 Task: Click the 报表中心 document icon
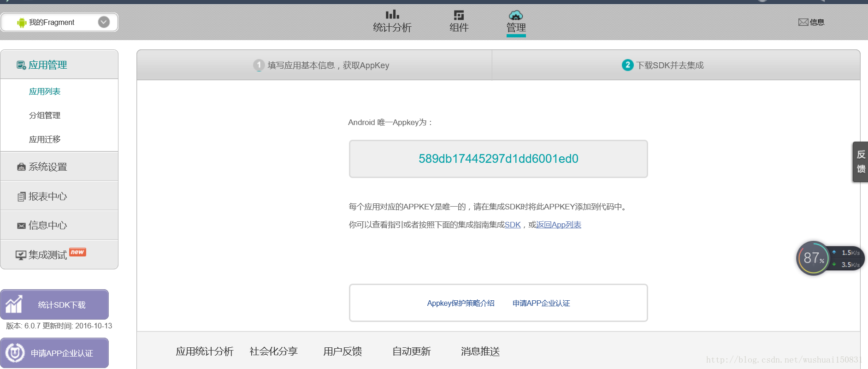click(21, 197)
